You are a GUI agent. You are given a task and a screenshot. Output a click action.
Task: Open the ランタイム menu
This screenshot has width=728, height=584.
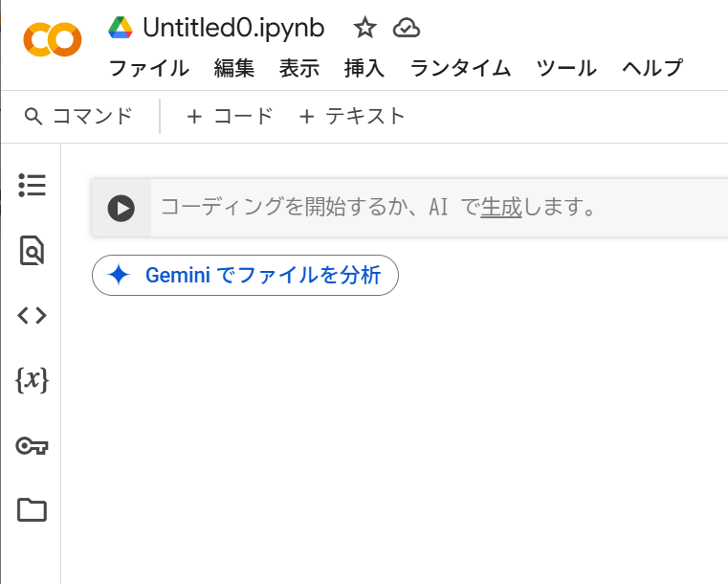click(x=460, y=68)
